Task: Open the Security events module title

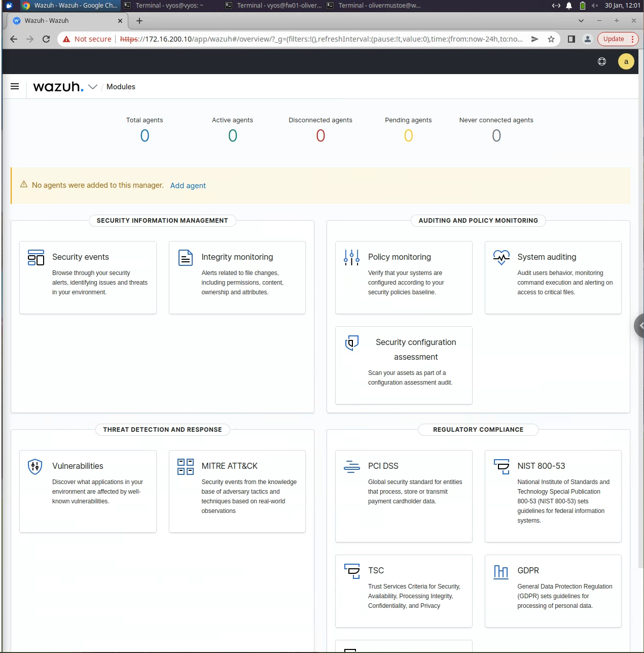Action: coord(81,257)
